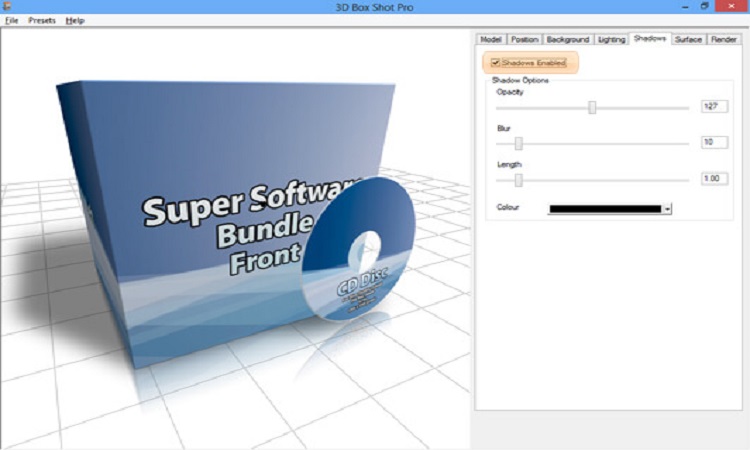Click the Length slider handle

(x=518, y=180)
